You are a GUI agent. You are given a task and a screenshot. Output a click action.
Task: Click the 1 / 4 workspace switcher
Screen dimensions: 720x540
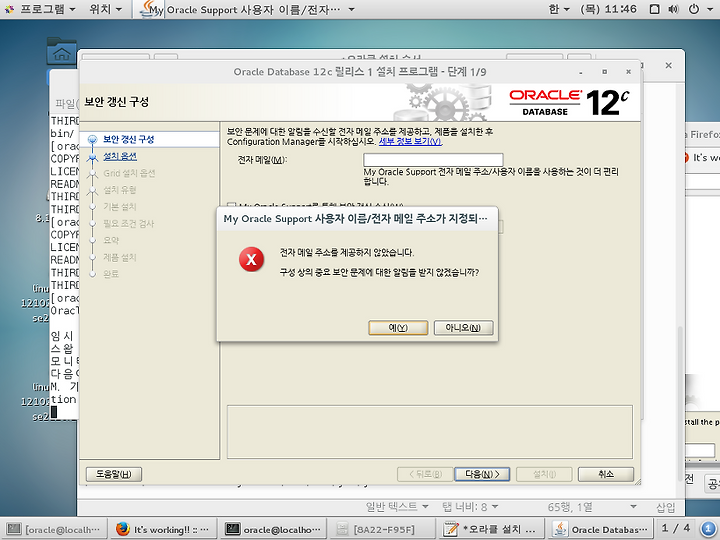pyautogui.click(x=675, y=528)
